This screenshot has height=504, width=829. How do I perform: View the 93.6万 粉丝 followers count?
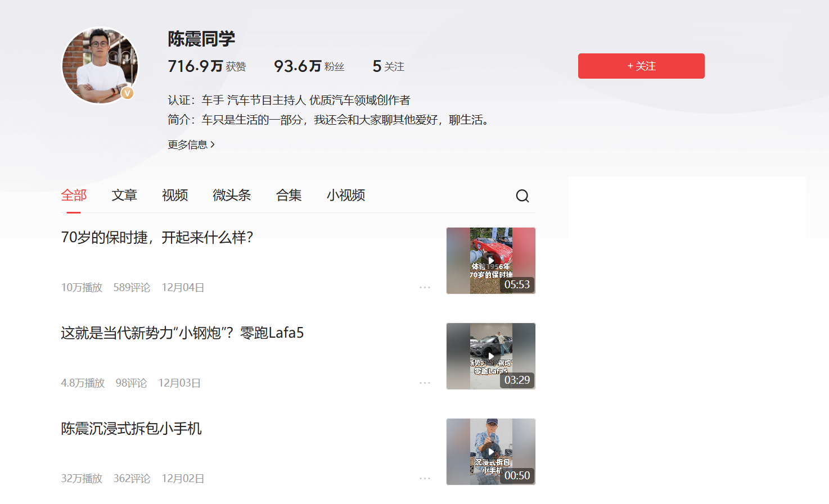click(309, 66)
